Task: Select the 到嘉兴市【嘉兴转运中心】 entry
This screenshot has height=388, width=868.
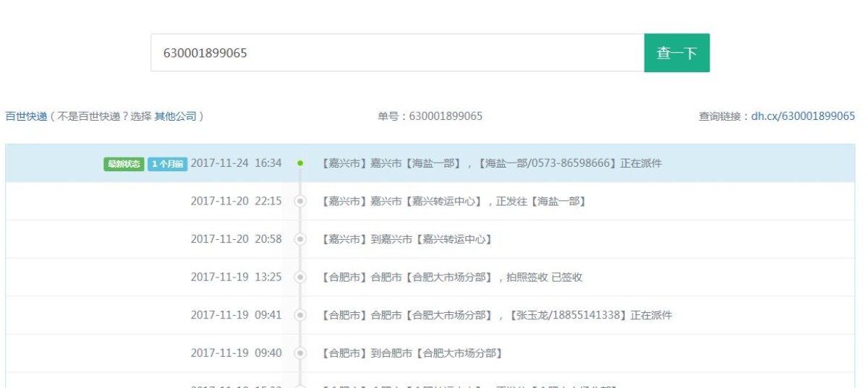Action: point(407,239)
